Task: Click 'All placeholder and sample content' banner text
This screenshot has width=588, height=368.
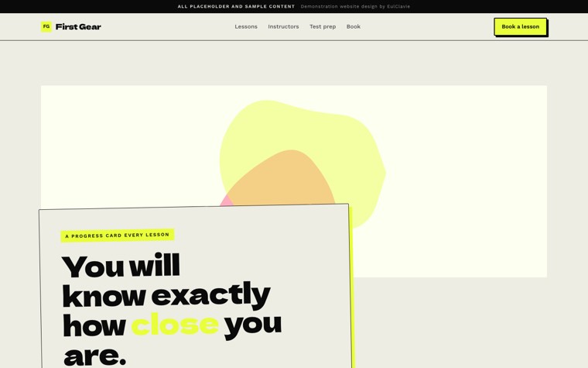Action: click(236, 6)
